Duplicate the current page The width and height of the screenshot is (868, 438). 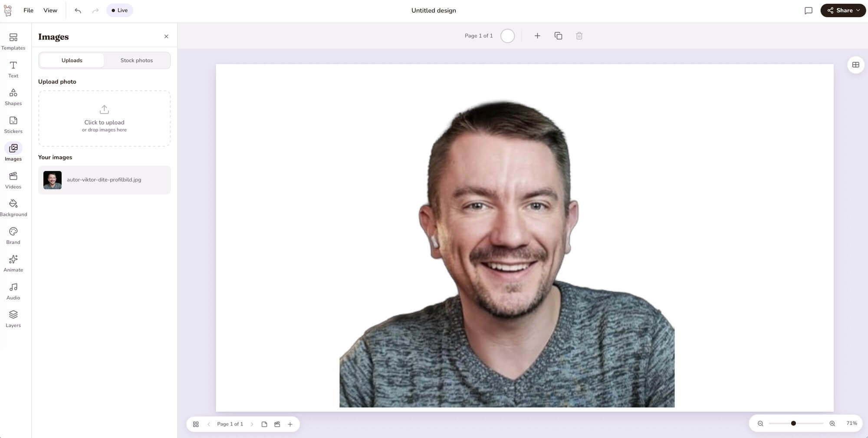pyautogui.click(x=558, y=36)
